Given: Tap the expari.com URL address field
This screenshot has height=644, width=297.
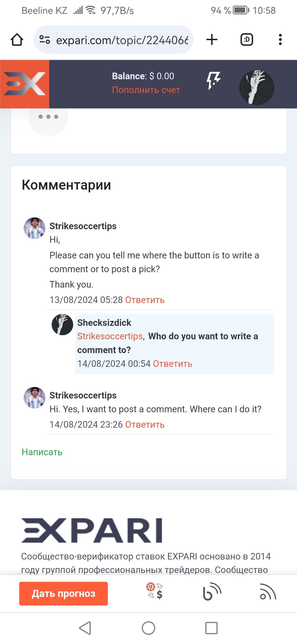Looking at the screenshot, I should pyautogui.click(x=122, y=40).
